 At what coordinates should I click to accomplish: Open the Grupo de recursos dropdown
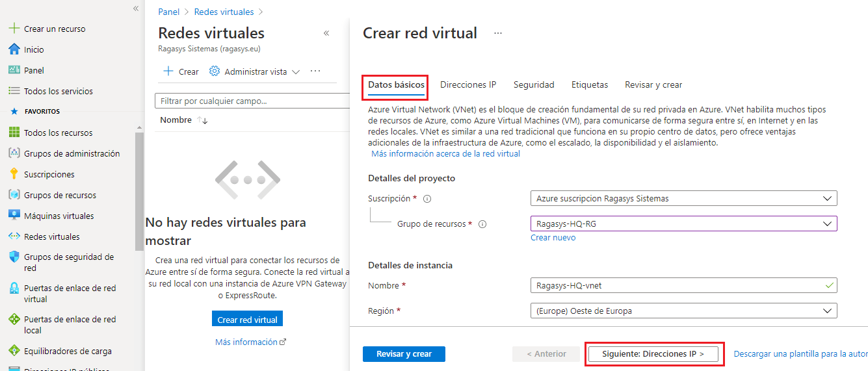tap(683, 224)
